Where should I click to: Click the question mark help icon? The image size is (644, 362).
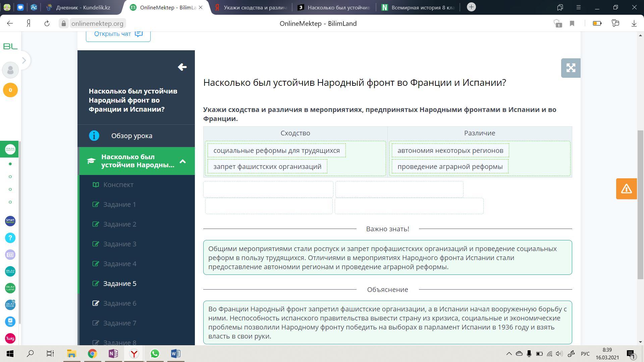click(10, 238)
